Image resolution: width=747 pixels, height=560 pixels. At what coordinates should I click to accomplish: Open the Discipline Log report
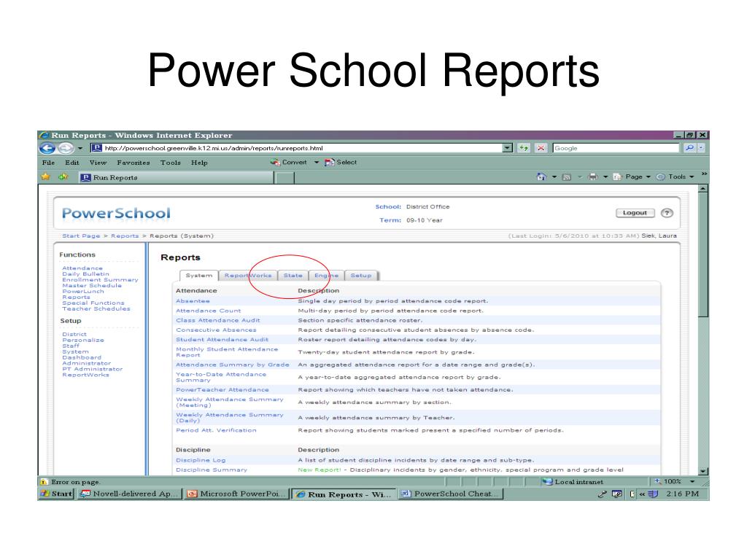point(201,460)
